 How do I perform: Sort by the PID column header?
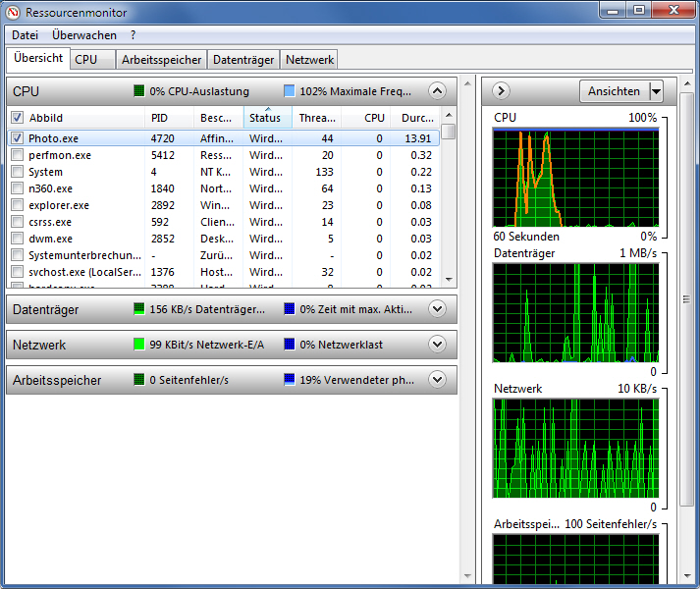pos(169,118)
